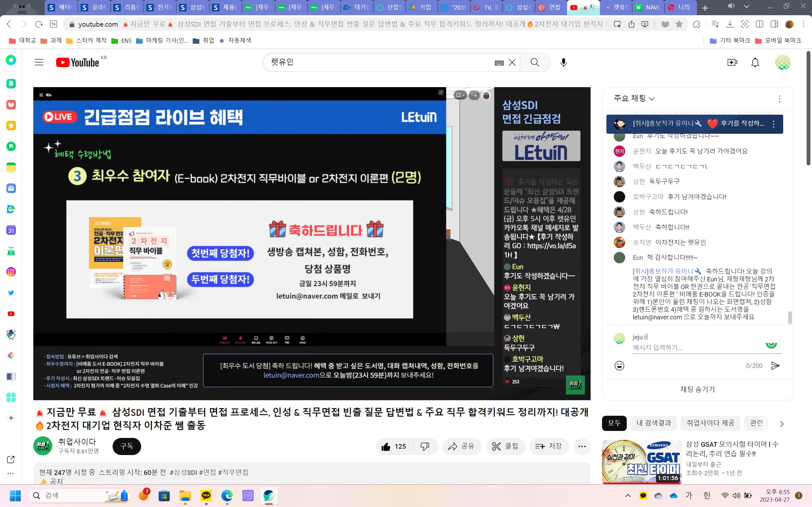Open the YouTube create video icon
This screenshot has width=812, height=507.
[x=732, y=62]
